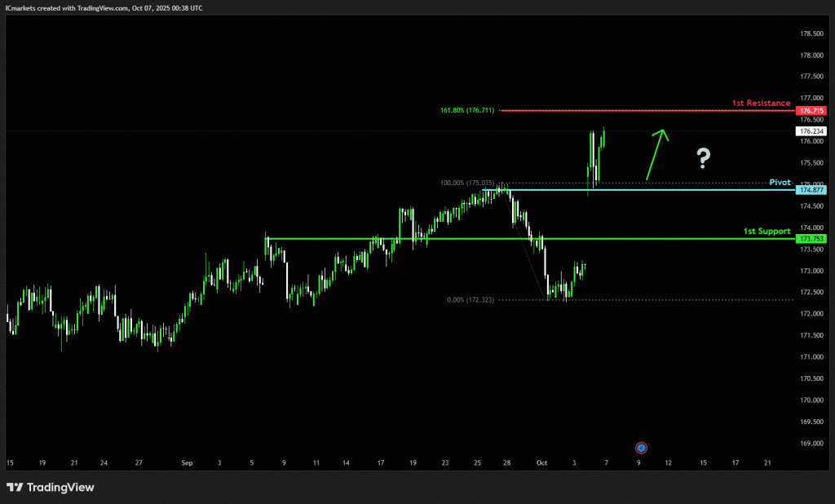
Task: Click the TradingView logo icon
Action: [14, 487]
